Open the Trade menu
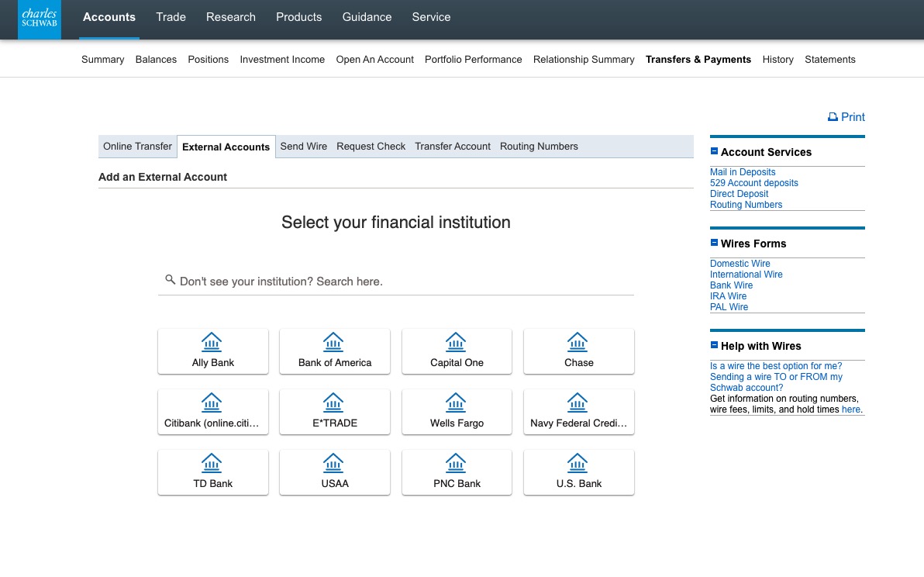Viewport: 924px width, 577px height. point(171,17)
